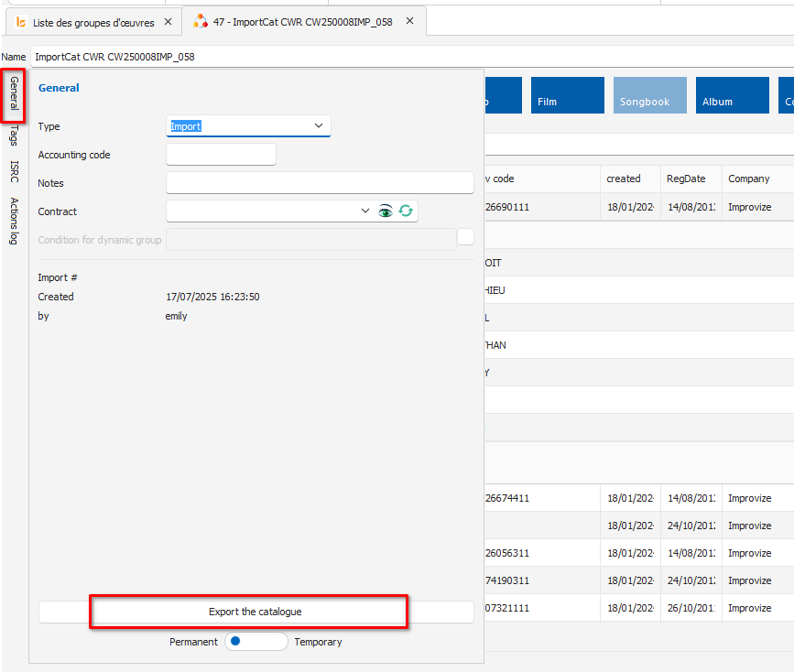Click the eye icon beside Contract field
The width and height of the screenshot is (794, 672).
pyautogui.click(x=386, y=211)
